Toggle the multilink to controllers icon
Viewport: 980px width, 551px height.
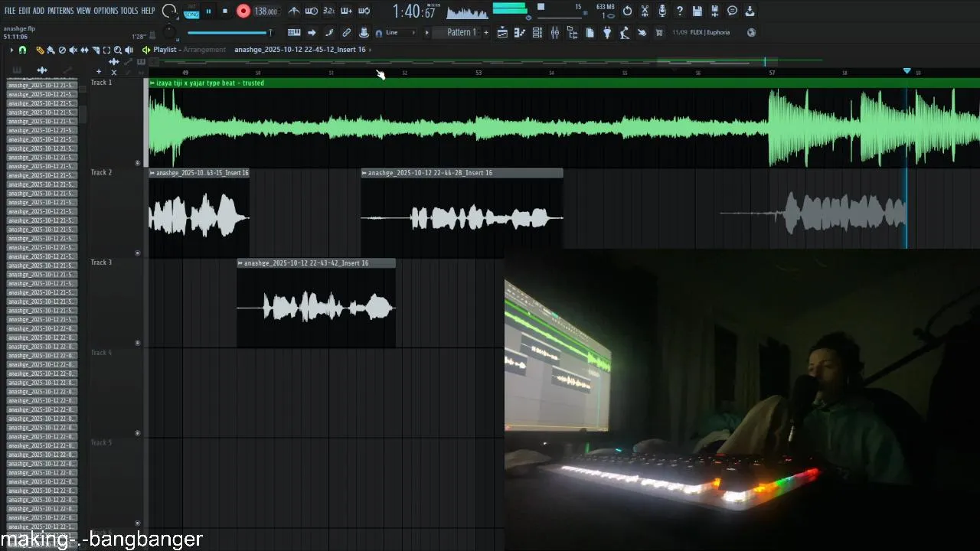tap(346, 33)
